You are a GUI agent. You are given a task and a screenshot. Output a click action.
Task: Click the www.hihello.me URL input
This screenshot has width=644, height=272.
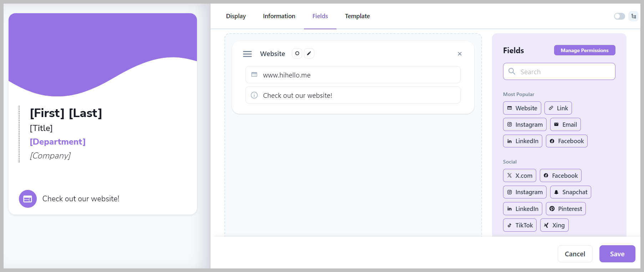click(x=353, y=75)
